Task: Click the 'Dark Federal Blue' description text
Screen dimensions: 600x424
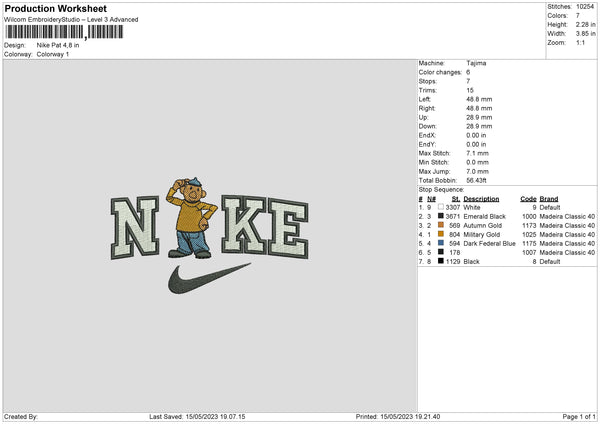Action: pyautogui.click(x=489, y=243)
